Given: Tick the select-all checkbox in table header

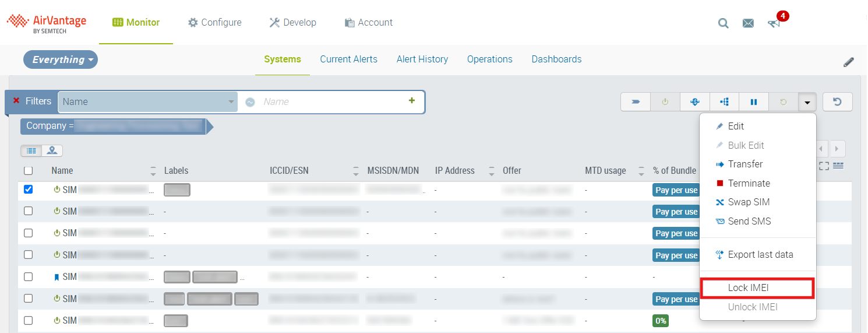Looking at the screenshot, I should (x=28, y=171).
